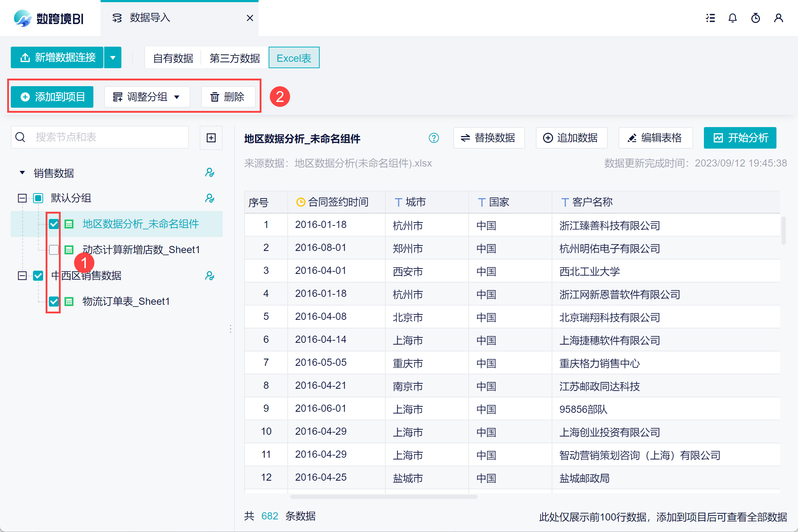798x532 pixels.
Task: Click the help question mark icon
Action: (x=434, y=138)
